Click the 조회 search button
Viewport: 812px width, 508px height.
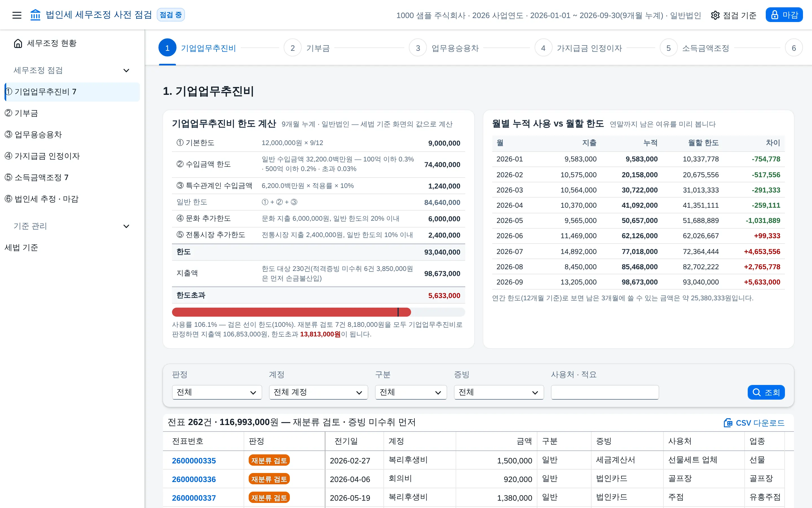[x=766, y=392]
